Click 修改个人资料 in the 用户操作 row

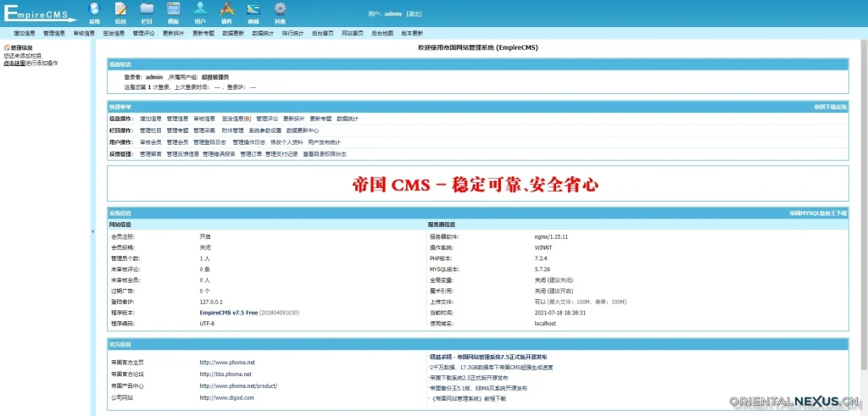point(287,142)
